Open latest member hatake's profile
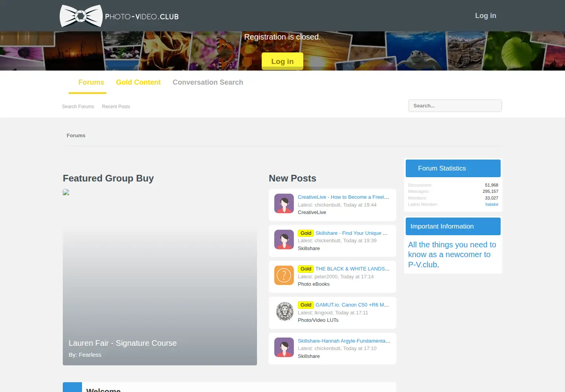Image resolution: width=565 pixels, height=392 pixels. pos(492,204)
